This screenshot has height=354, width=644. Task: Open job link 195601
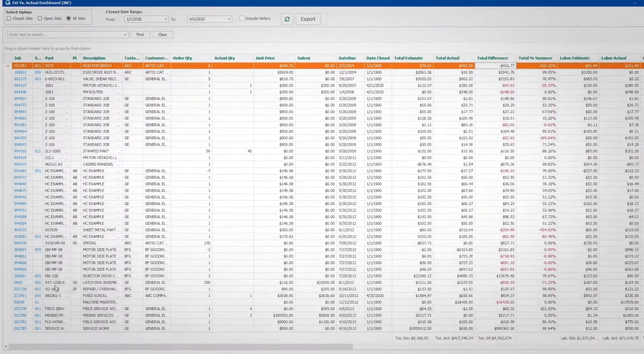(x=20, y=73)
